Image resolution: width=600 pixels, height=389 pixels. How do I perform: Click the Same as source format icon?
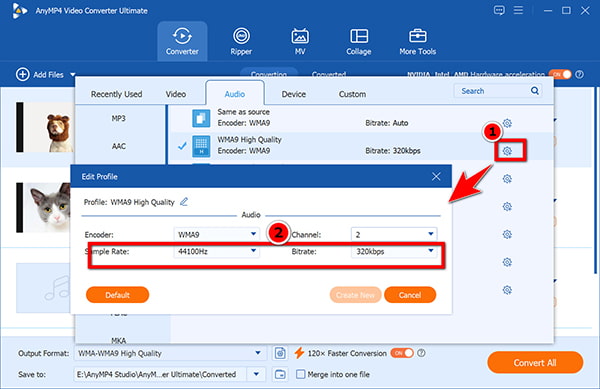(x=201, y=118)
